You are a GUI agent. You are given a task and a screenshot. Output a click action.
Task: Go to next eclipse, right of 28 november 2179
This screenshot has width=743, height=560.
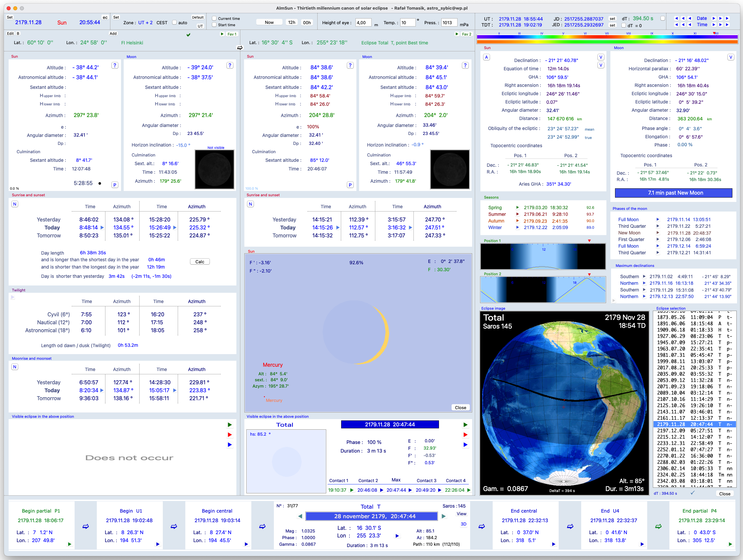point(444,516)
